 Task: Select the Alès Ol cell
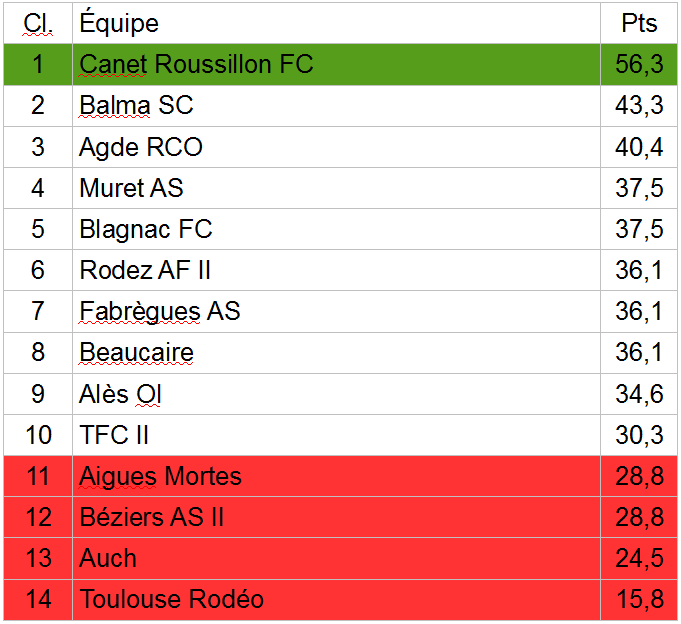point(120,394)
